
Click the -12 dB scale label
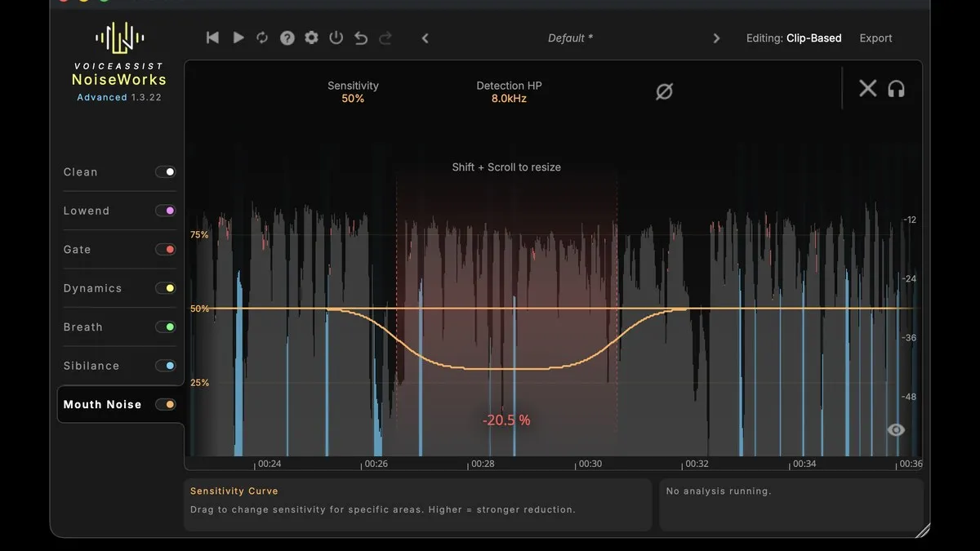pos(909,220)
